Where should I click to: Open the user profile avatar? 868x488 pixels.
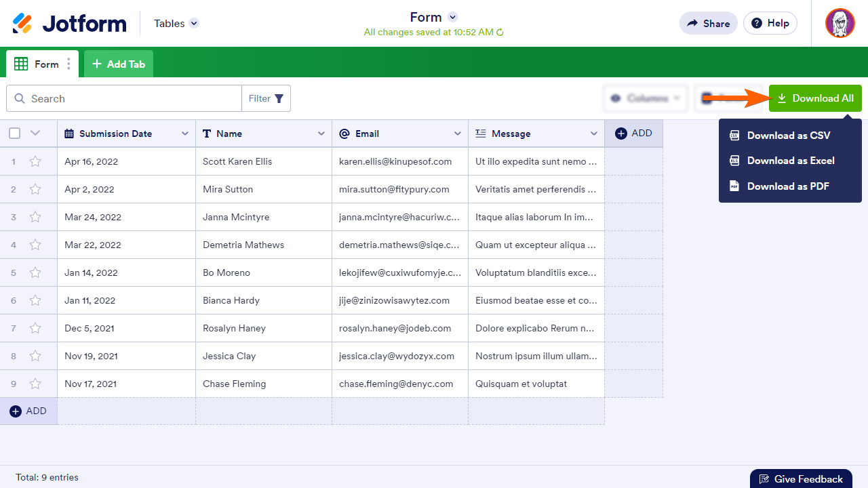pyautogui.click(x=840, y=22)
